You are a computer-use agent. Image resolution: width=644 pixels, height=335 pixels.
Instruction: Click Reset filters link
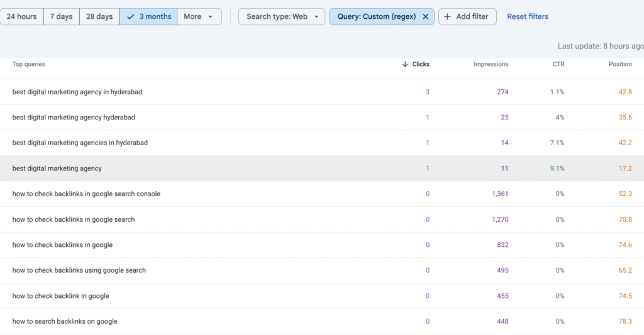pyautogui.click(x=528, y=17)
